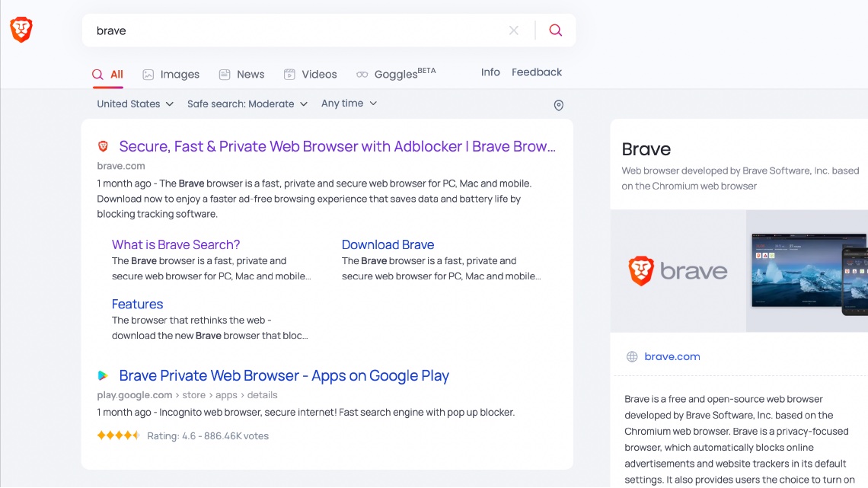This screenshot has width=868, height=488.
Task: Click the Goggles infinity icon
Action: (361, 74)
